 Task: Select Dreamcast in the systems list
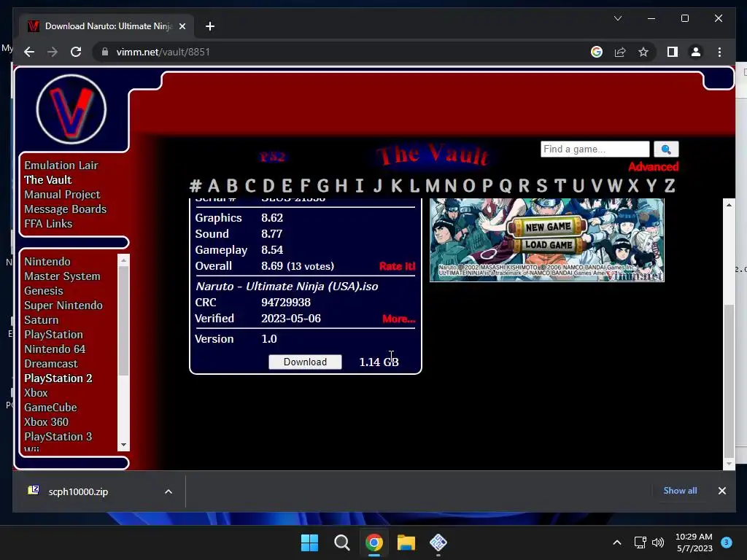(50, 364)
